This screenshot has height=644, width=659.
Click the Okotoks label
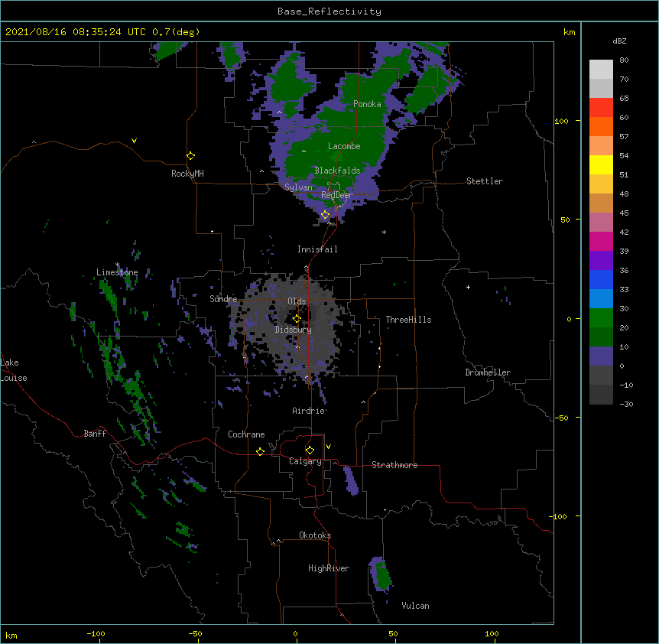coord(315,535)
